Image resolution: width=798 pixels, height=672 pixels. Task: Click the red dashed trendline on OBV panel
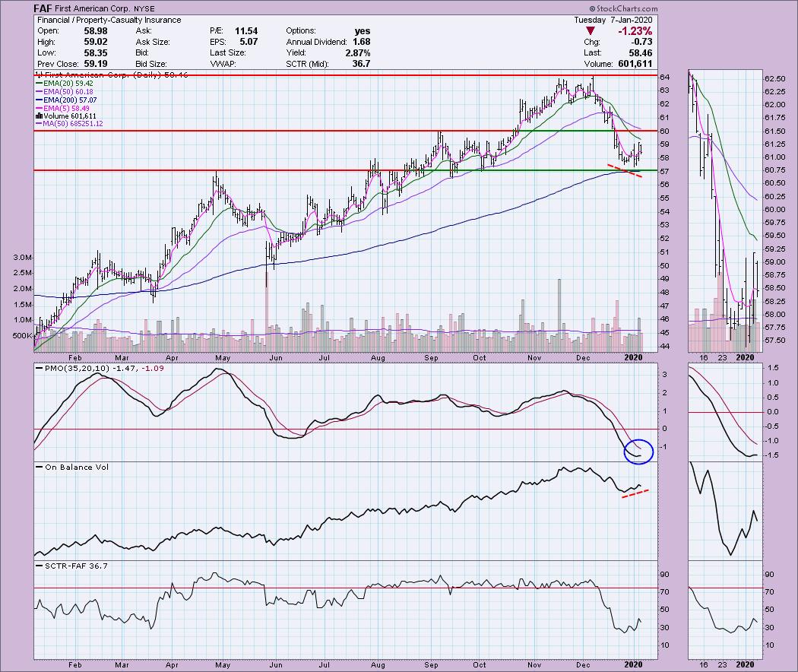click(635, 494)
